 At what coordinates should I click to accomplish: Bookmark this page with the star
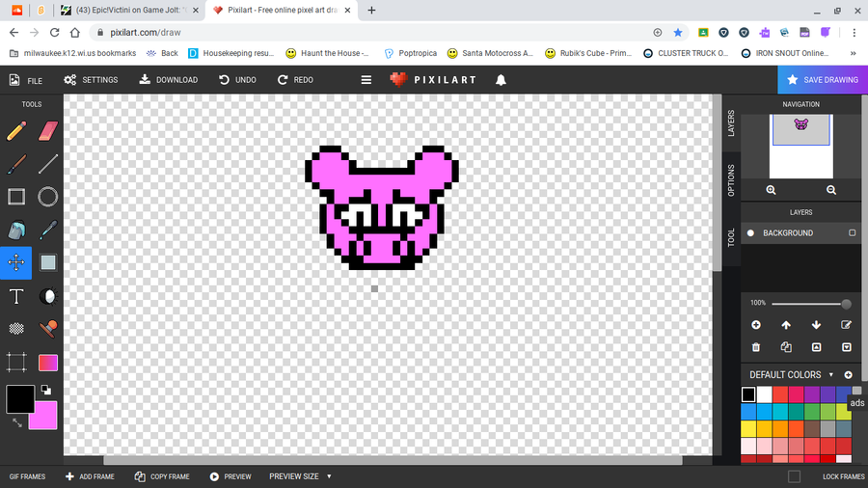[678, 33]
